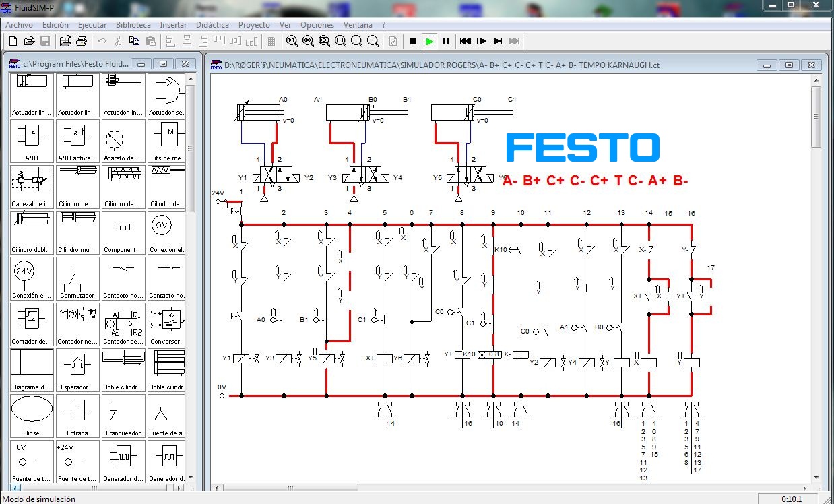Copy selection using toolbar icon

(x=134, y=41)
